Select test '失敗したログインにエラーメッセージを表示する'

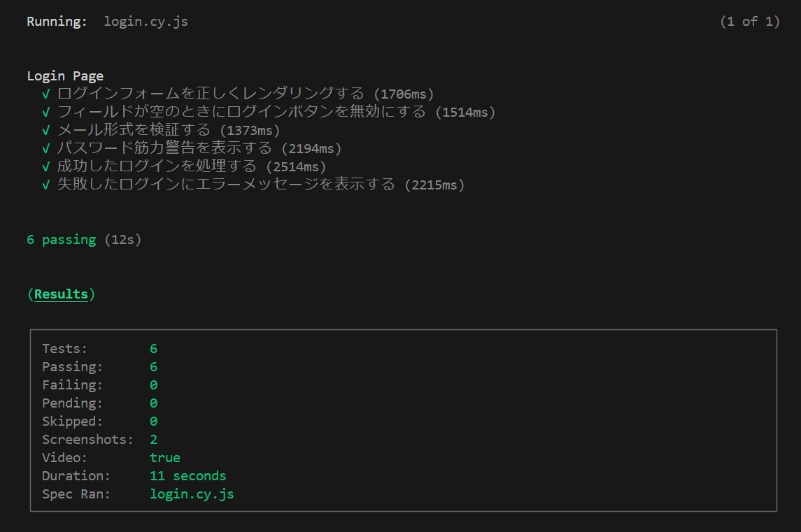pyautogui.click(x=226, y=185)
